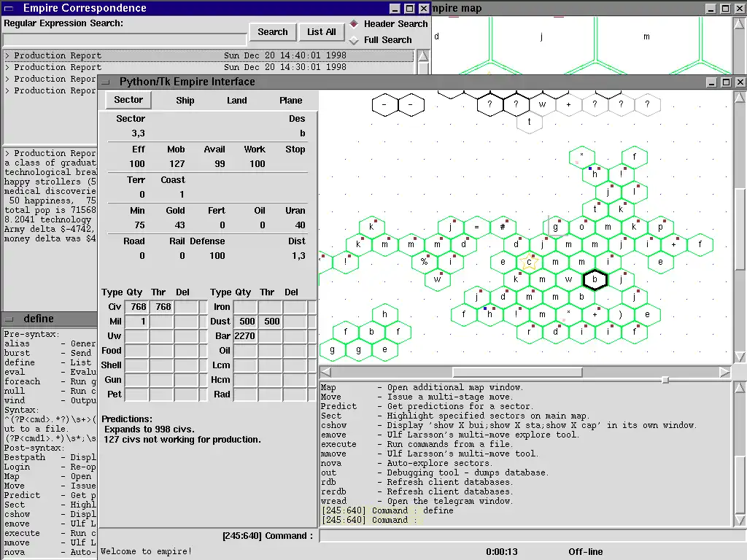Click the Bar Qty field showing 2270
747x560 pixels.
245,335
